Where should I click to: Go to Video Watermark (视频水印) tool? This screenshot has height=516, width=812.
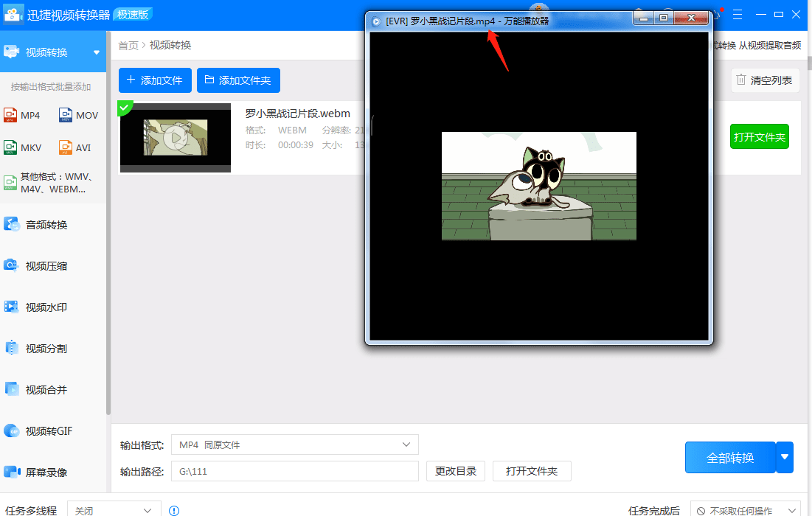(x=46, y=307)
